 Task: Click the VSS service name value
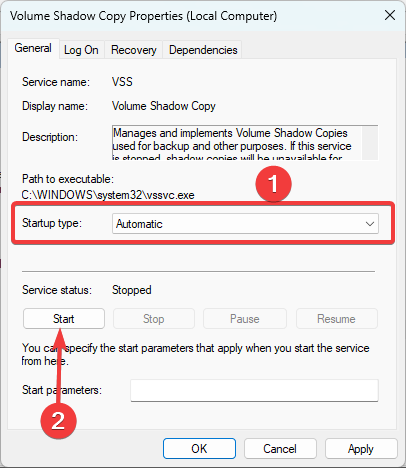(122, 82)
